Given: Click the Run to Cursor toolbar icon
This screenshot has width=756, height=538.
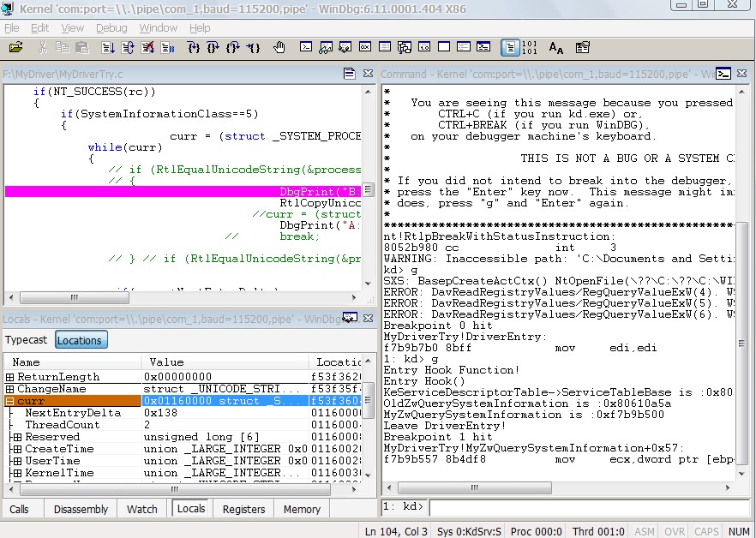Looking at the screenshot, I should click(x=253, y=47).
